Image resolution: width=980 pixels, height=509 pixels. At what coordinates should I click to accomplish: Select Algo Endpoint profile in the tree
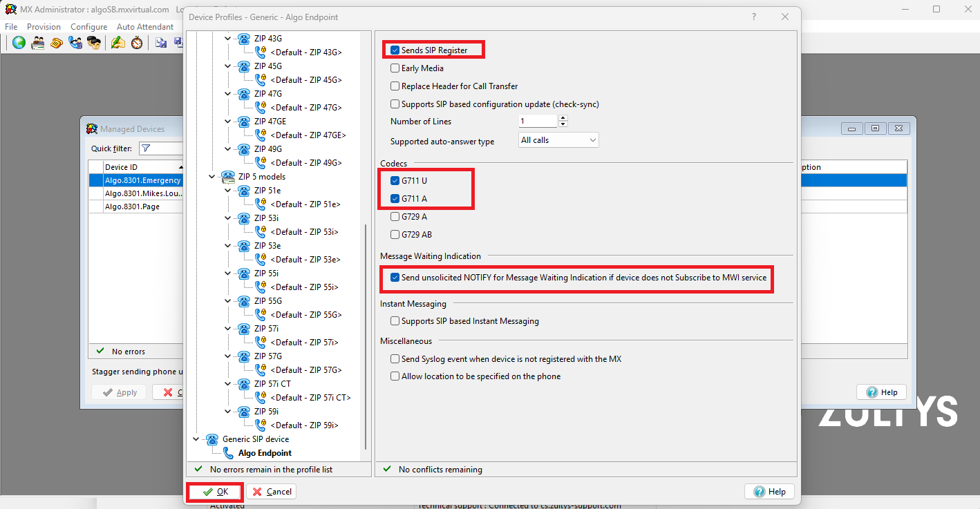click(265, 453)
